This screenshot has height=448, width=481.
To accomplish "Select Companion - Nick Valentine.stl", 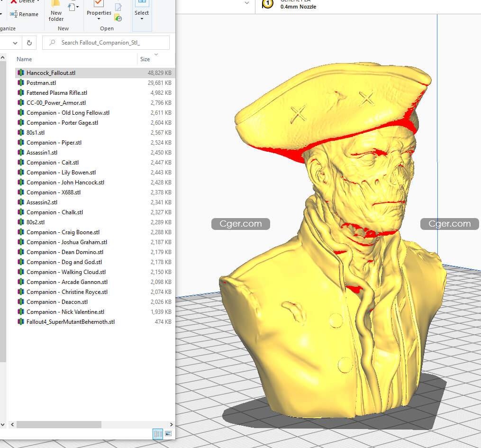I will tap(95, 312).
